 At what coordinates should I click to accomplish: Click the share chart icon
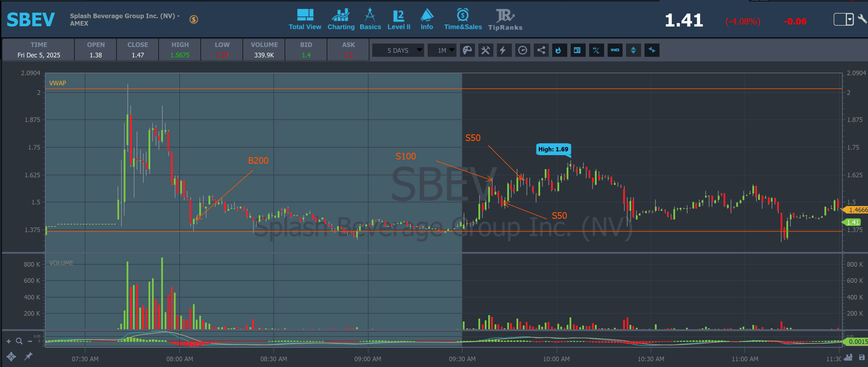pos(541,50)
